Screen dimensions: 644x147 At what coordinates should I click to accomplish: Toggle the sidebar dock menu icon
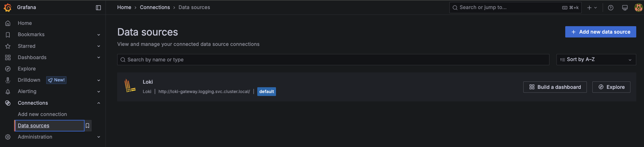point(98,7)
